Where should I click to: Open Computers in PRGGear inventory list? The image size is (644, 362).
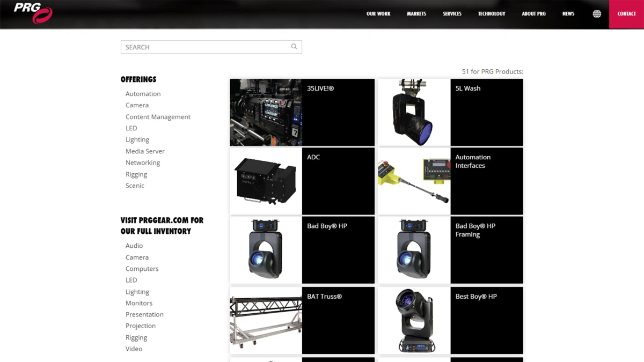point(142,269)
